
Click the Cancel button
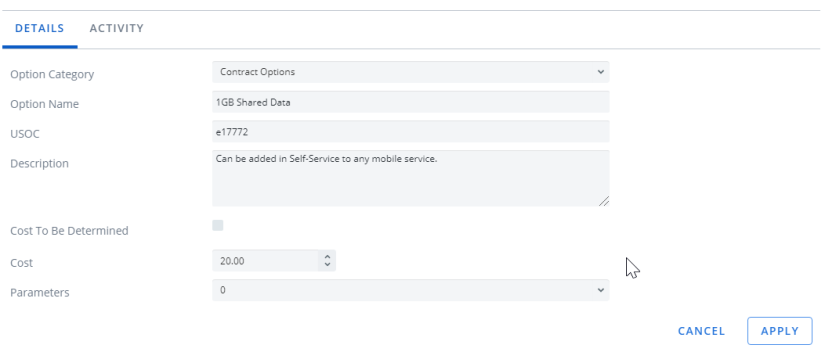click(701, 331)
